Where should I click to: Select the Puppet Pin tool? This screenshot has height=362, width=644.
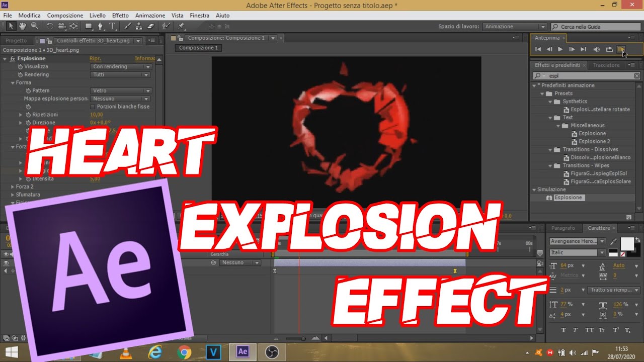[x=182, y=26]
